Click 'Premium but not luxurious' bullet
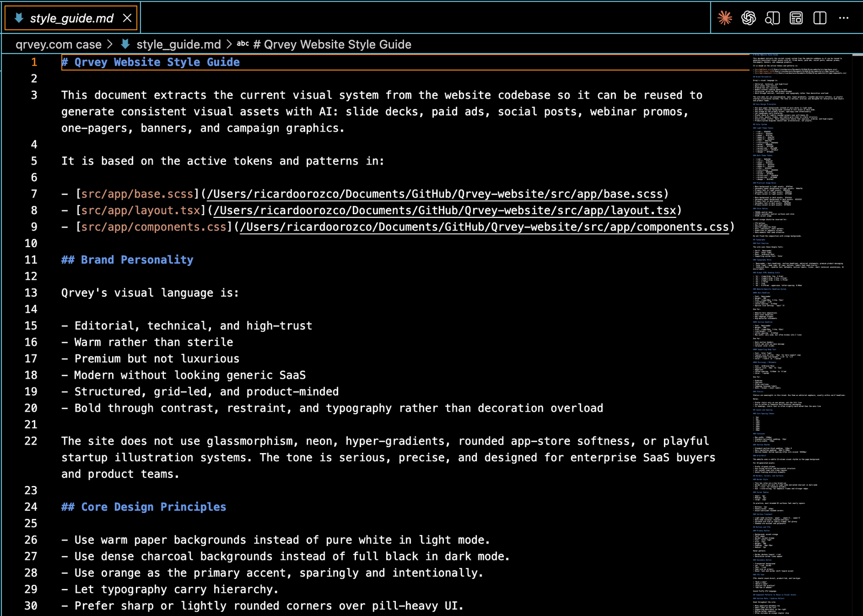 click(x=150, y=359)
